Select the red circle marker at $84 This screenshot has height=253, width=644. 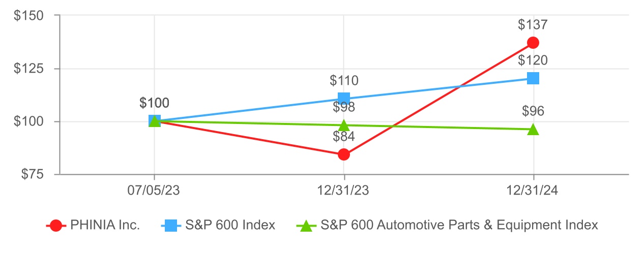[344, 154]
